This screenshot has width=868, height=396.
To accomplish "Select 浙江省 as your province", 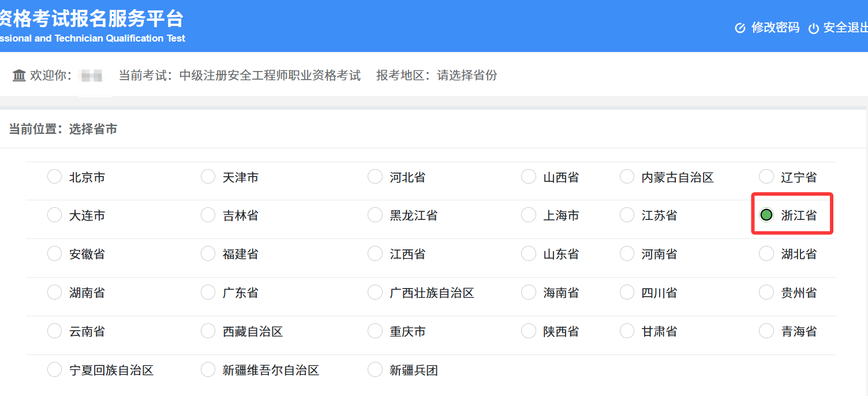I will (x=766, y=214).
